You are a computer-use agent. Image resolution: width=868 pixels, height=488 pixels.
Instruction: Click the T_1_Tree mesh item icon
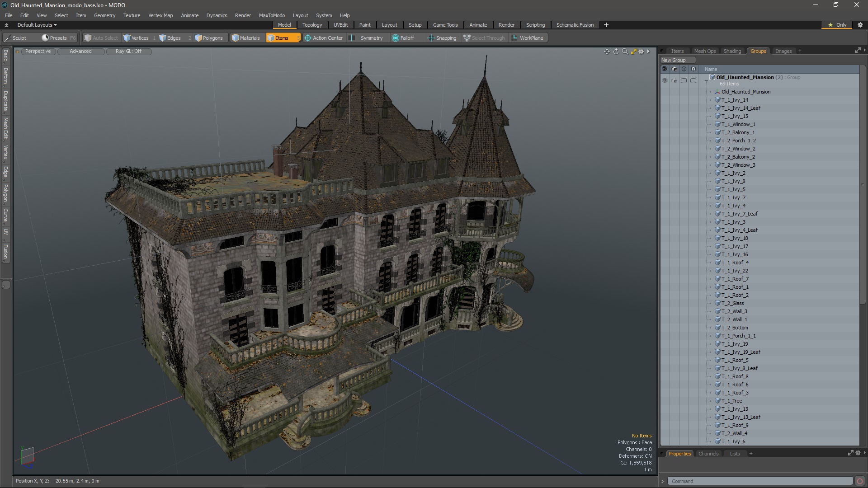717,401
